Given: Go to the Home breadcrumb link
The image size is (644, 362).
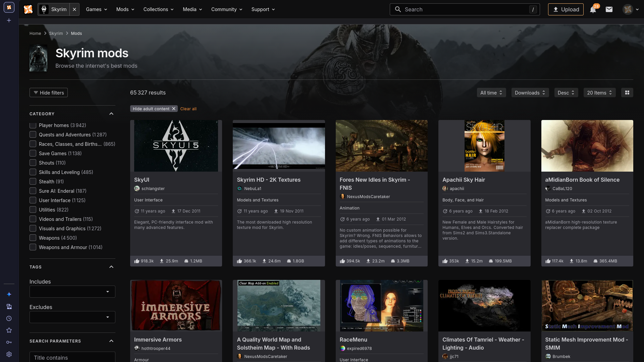Looking at the screenshot, I should [35, 34].
